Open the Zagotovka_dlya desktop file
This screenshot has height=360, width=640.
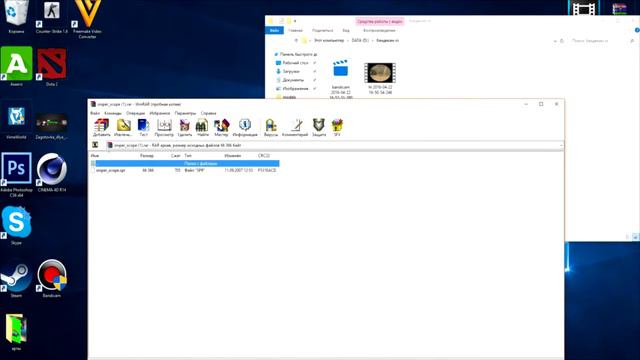click(x=51, y=127)
